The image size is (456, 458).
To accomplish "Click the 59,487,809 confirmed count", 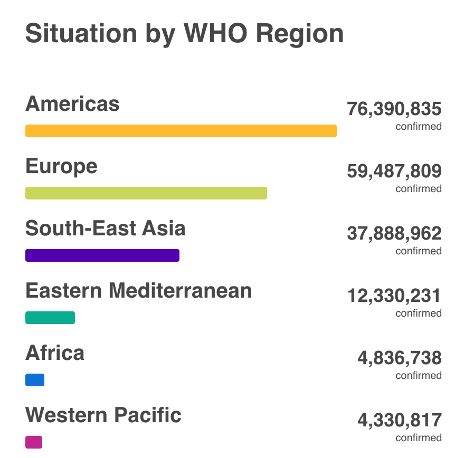I will [x=394, y=171].
